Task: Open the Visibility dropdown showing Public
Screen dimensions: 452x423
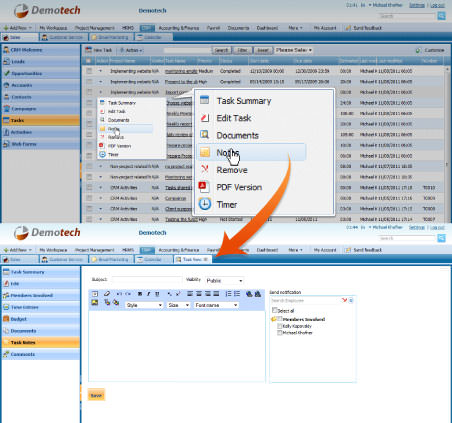Action: click(x=224, y=281)
